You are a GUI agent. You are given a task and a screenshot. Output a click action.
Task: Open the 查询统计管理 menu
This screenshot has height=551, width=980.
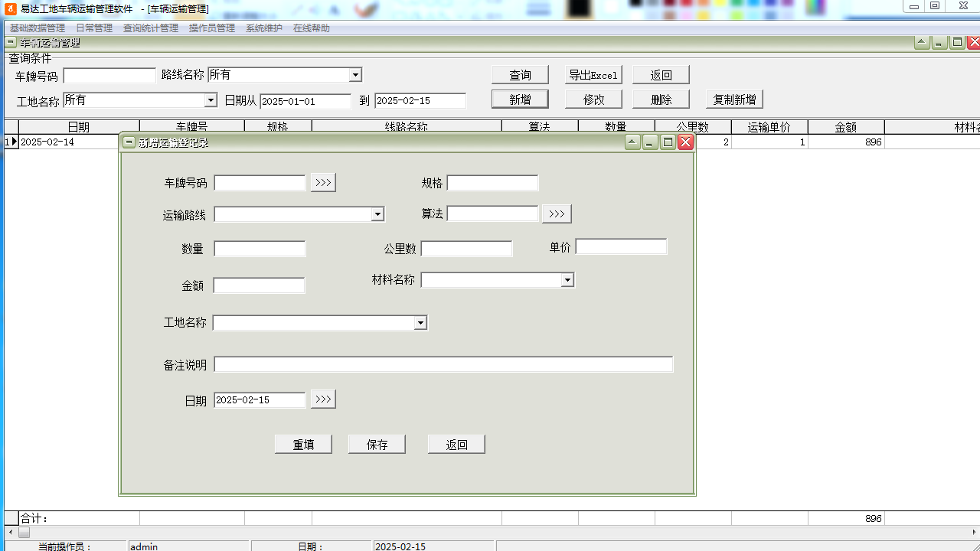pyautogui.click(x=151, y=28)
